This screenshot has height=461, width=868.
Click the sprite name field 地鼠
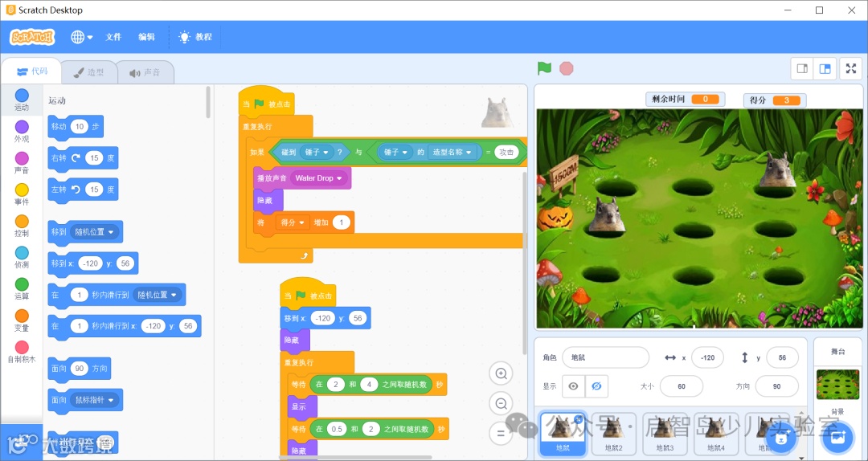(x=606, y=357)
